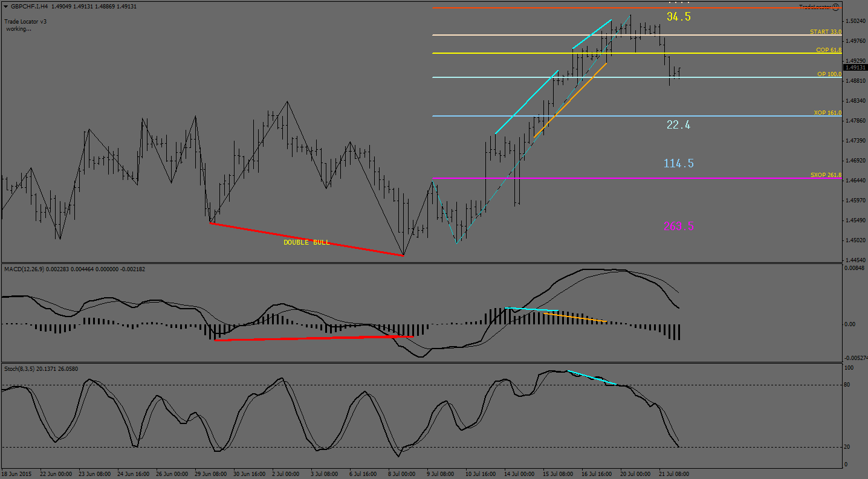The height and width of the screenshot is (479, 868).
Task: Click the TradeLocator smiley face icon
Action: click(835, 7)
